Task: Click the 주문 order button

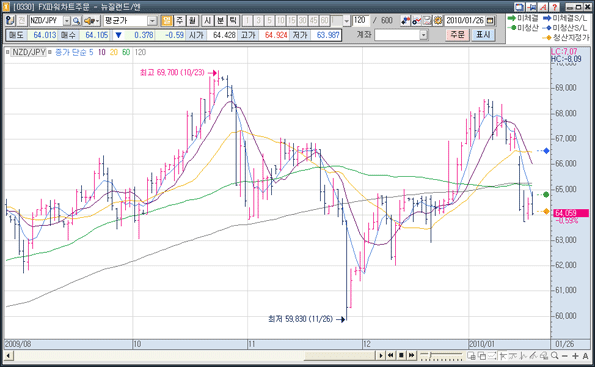Action: click(x=457, y=35)
